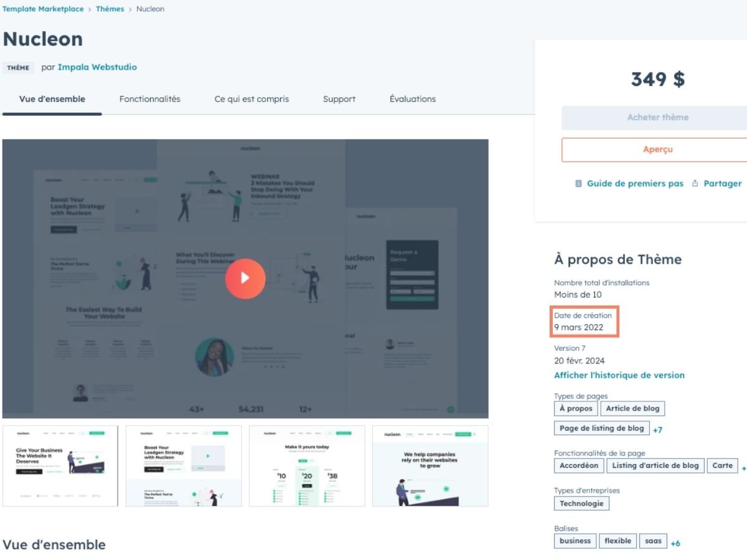
Task: Open Give Your Business thumbnail
Action: click(60, 466)
